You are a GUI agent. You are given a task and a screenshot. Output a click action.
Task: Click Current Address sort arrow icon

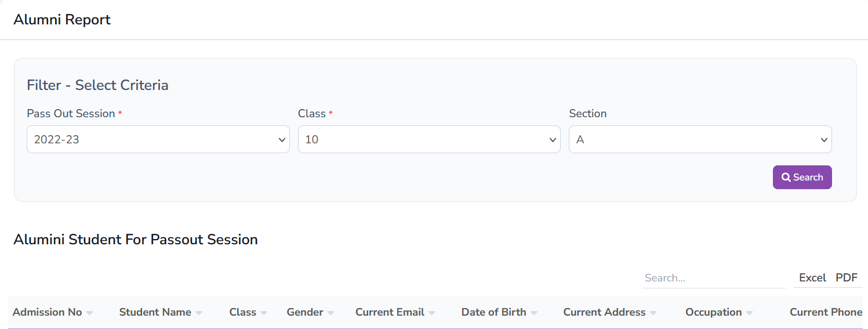653,313
